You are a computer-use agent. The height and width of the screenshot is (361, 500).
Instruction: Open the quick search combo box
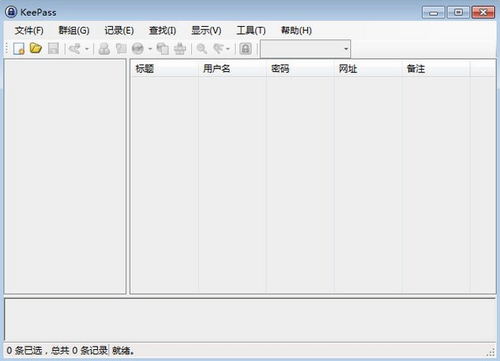[x=305, y=49]
